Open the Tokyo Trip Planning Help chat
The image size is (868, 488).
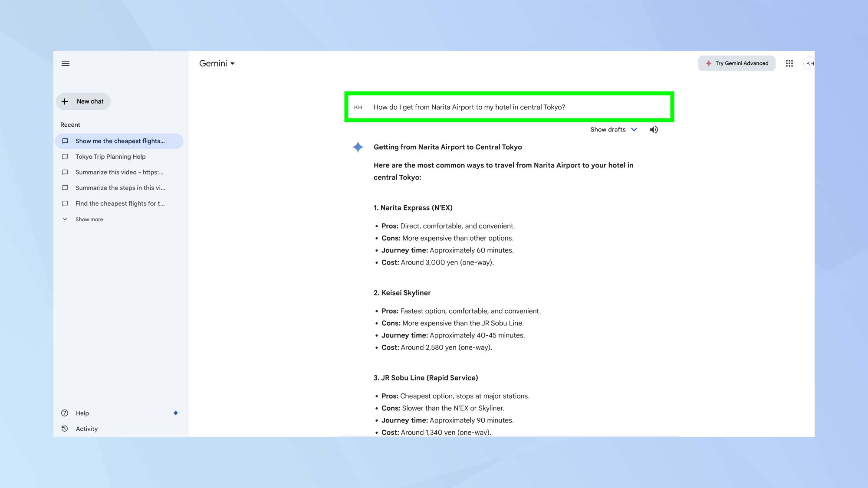pos(110,156)
